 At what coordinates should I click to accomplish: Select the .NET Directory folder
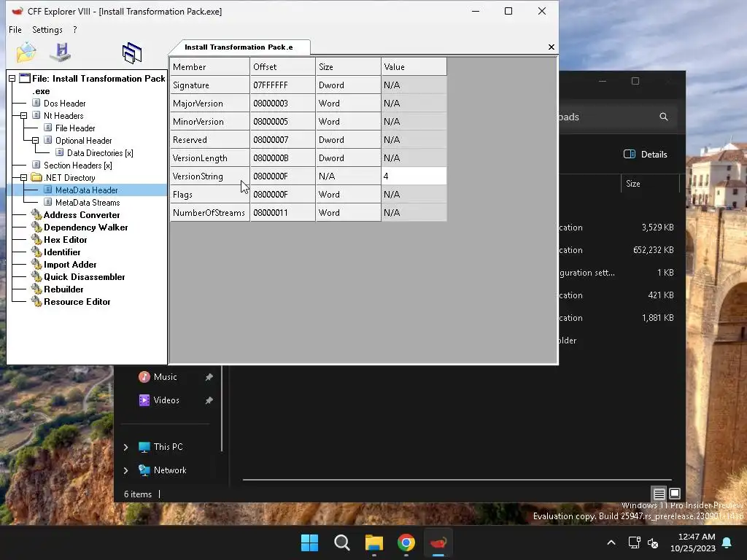(69, 178)
